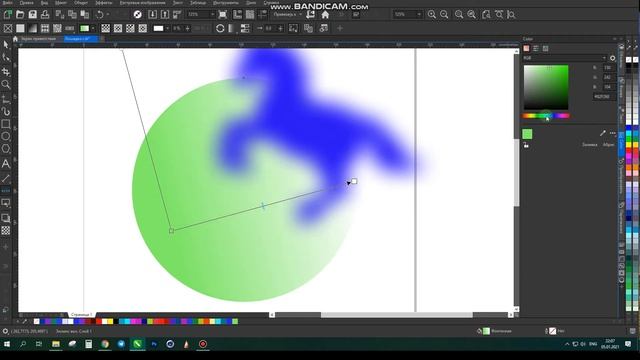Export the drawing using the Export icon
Viewport: 640px width, 360px height.
165,15
